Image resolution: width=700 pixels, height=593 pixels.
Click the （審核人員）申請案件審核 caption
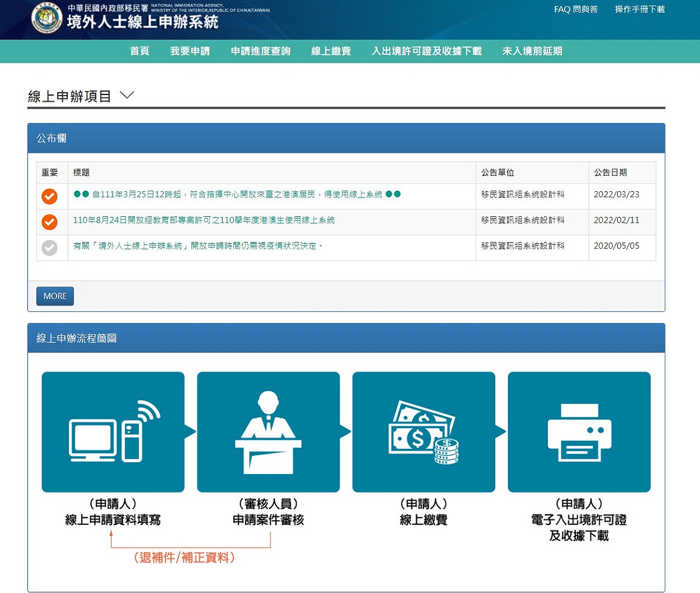point(268,512)
